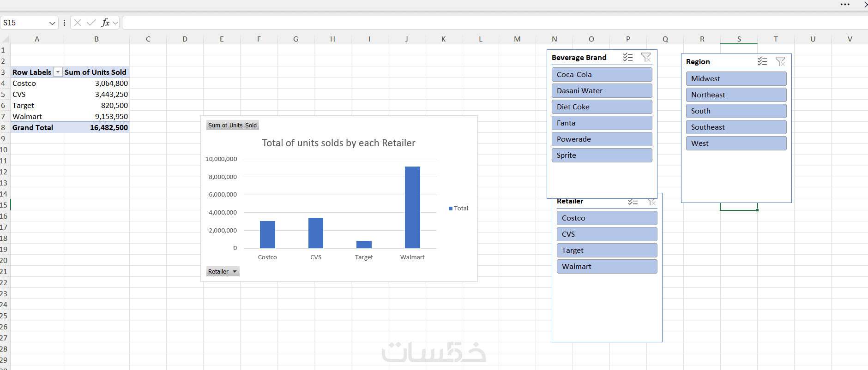Filter by Coca-Cola in Beverage Brand slicer

602,74
